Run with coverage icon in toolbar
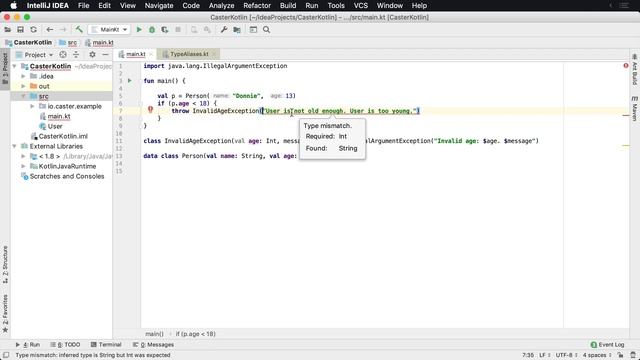Viewport: 640px width, 360px height. [x=165, y=30]
